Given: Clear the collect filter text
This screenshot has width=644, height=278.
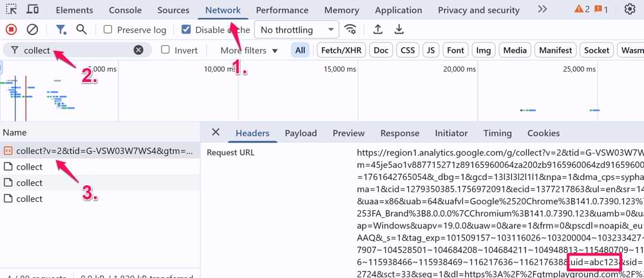Looking at the screenshot, I should (x=138, y=50).
